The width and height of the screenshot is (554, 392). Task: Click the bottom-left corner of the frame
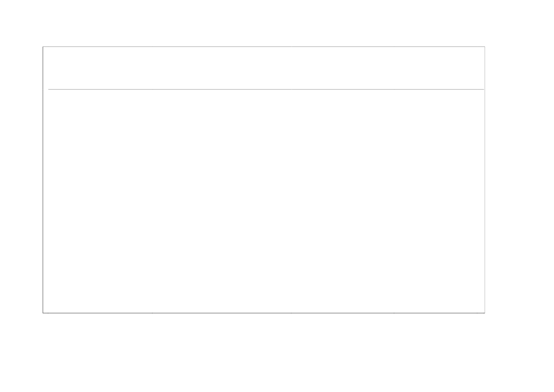coord(43,313)
